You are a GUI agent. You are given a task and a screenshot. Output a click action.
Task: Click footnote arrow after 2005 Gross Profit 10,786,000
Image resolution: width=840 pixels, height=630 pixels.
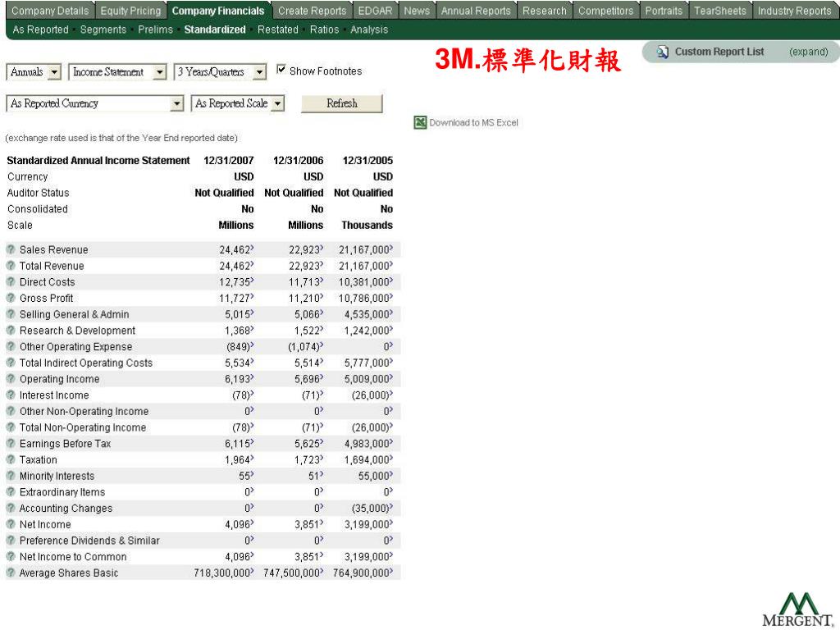point(391,296)
